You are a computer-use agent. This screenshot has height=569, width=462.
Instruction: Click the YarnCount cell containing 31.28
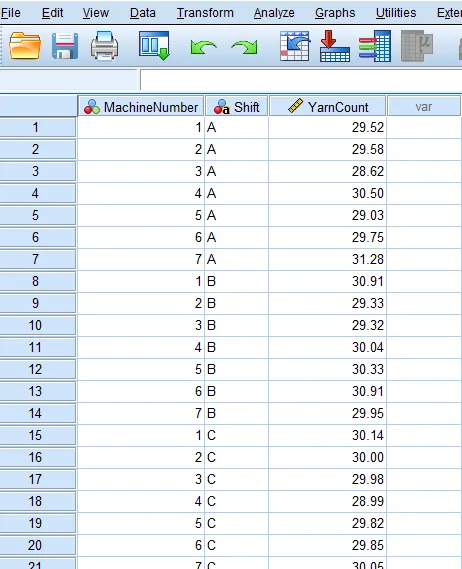coord(327,259)
